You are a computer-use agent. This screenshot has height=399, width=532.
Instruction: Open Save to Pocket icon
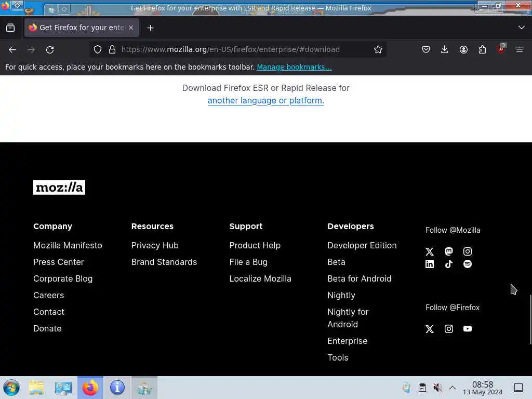(x=426, y=49)
